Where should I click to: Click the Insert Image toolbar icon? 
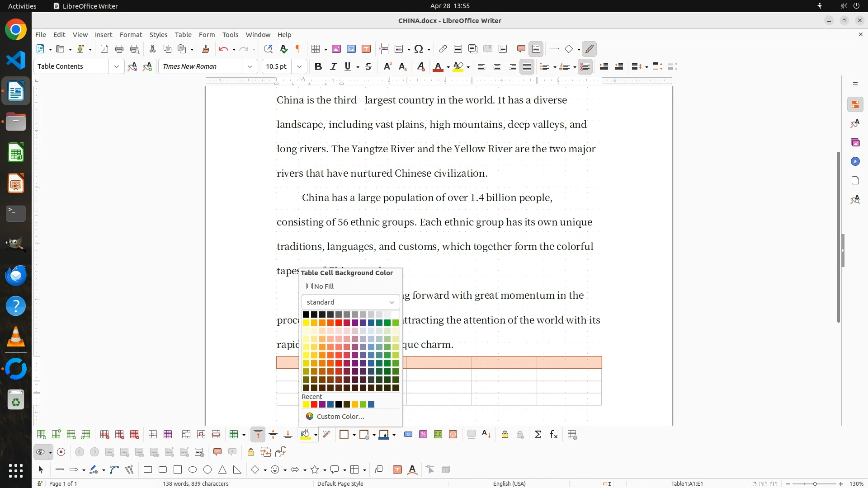coord(336,49)
